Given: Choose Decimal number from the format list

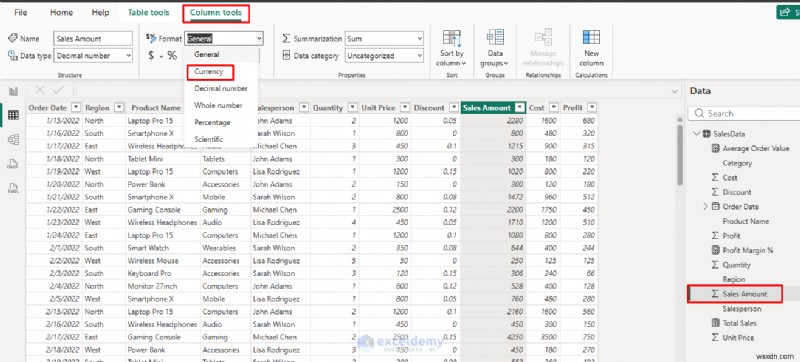Looking at the screenshot, I should click(x=221, y=89).
